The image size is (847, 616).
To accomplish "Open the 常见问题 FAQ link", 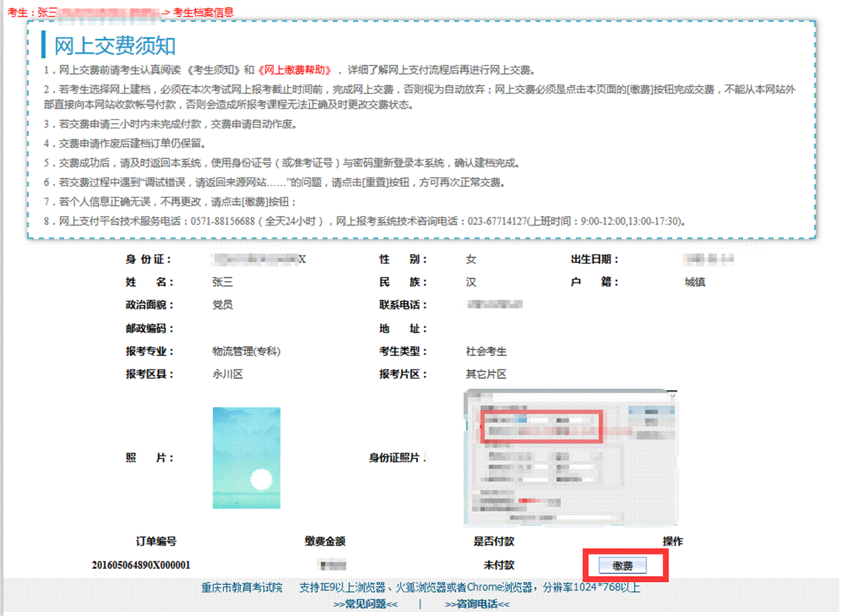I will [x=365, y=604].
